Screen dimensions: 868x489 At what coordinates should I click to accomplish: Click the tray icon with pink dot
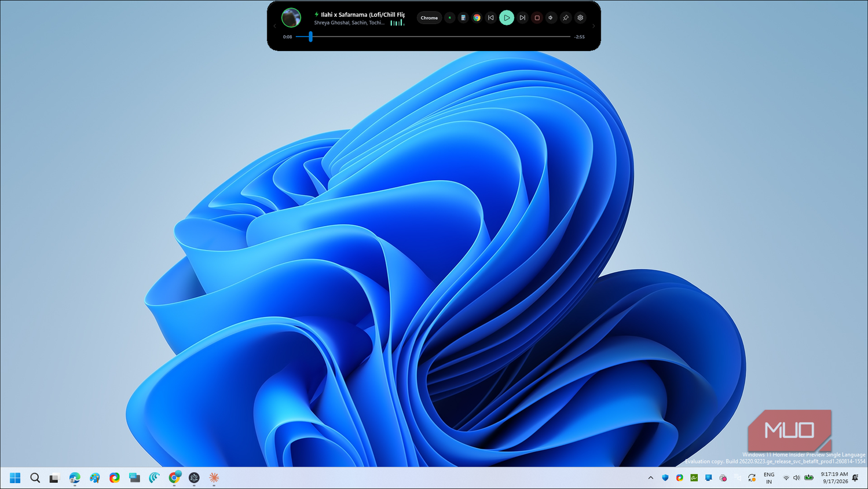[723, 478]
